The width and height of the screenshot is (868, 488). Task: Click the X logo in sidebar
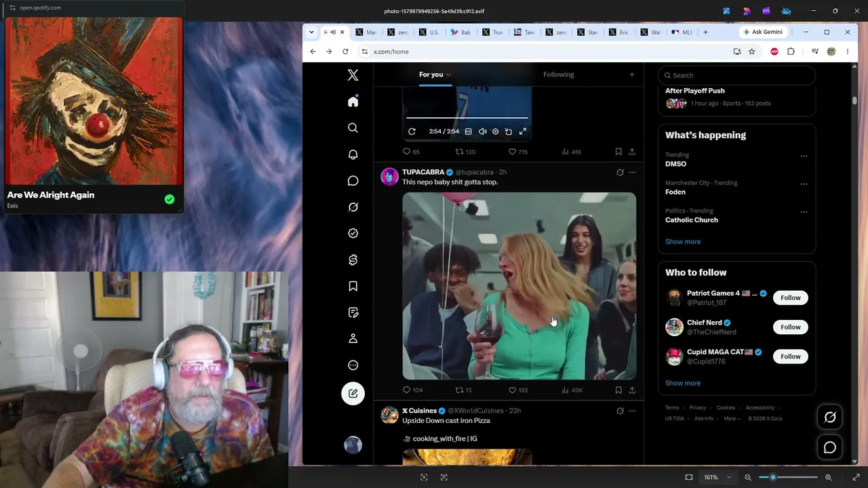(x=353, y=75)
